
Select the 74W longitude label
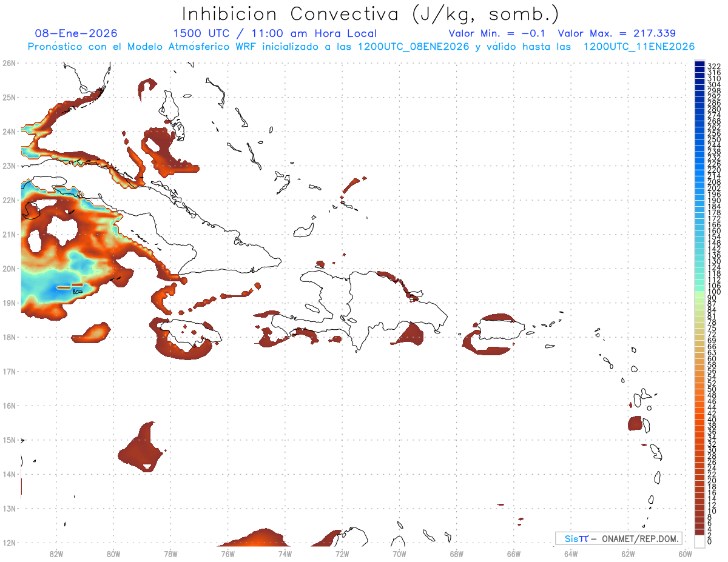(285, 553)
